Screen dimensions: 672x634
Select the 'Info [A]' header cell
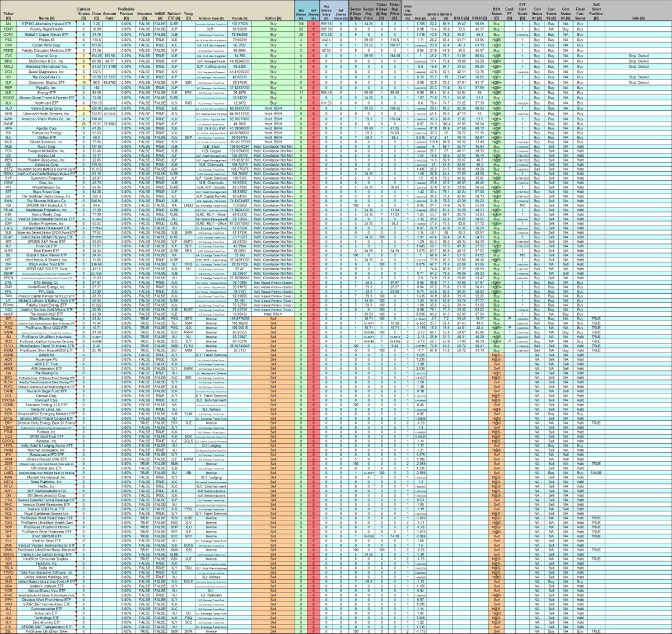coord(637,12)
